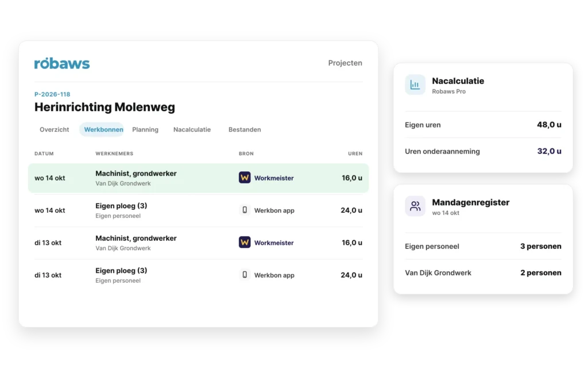Image resolution: width=588 pixels, height=368 pixels.
Task: Click the Mandagenregister card title
Action: [471, 202]
